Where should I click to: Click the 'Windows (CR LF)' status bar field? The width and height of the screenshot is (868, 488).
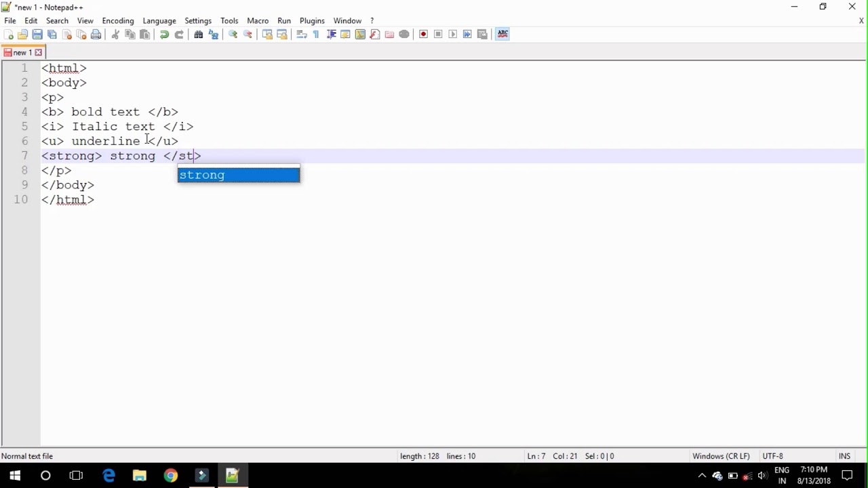721,456
